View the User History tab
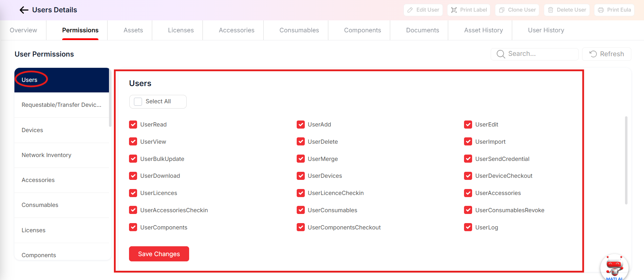Viewport: 644px width, 280px height. pos(546,30)
